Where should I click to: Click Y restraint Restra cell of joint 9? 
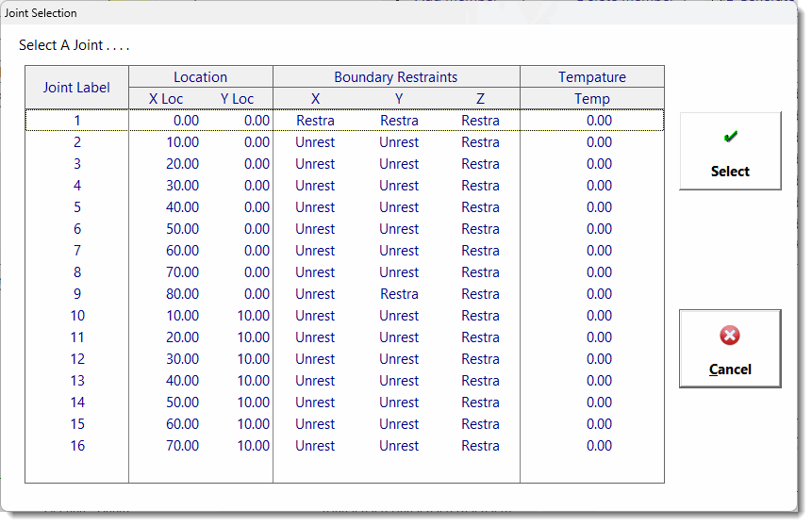point(399,294)
